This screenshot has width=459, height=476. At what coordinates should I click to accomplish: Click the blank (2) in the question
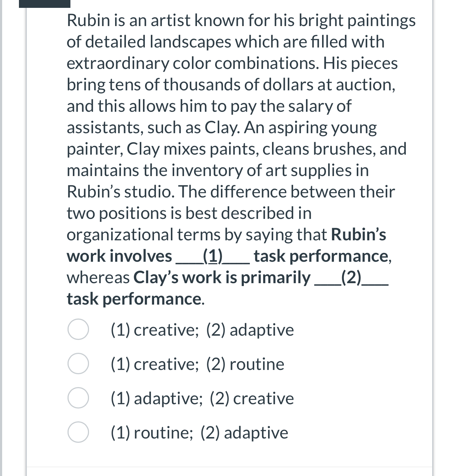tap(351, 280)
